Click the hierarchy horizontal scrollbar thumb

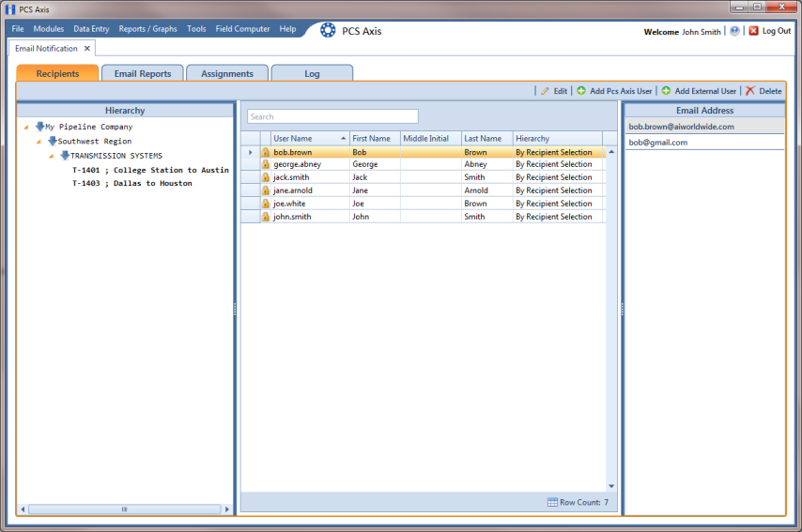coord(124,509)
